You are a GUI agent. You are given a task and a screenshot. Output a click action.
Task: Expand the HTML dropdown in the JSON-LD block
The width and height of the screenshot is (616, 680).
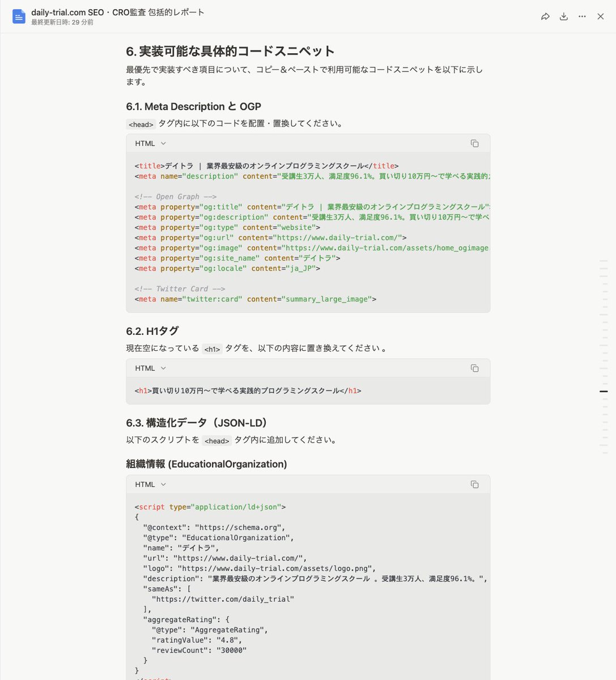point(150,484)
